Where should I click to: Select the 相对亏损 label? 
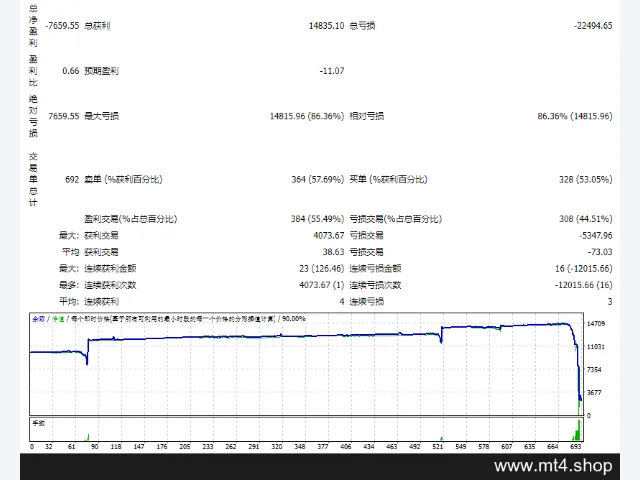(x=367, y=116)
